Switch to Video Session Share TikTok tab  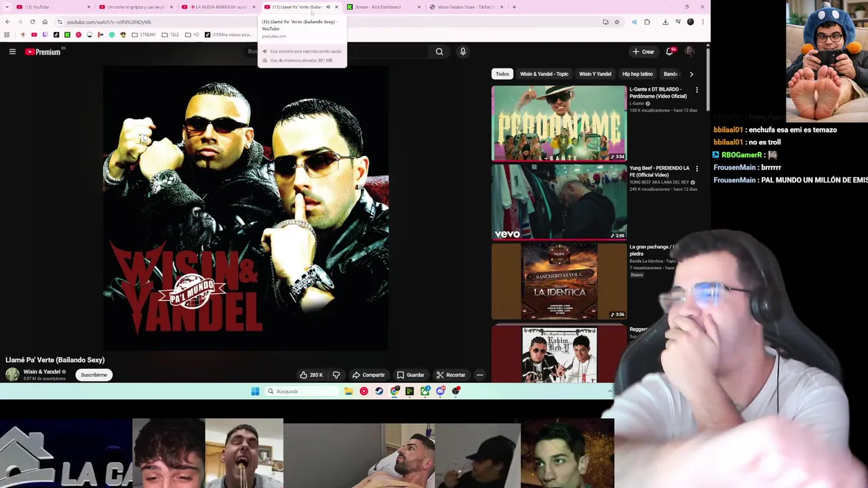click(x=467, y=7)
